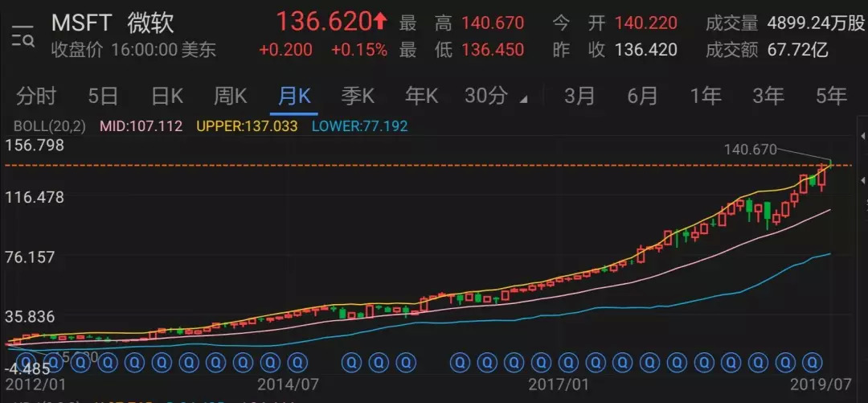Set the range to 1年
Image resolution: width=868 pixels, height=403 pixels.
[706, 97]
